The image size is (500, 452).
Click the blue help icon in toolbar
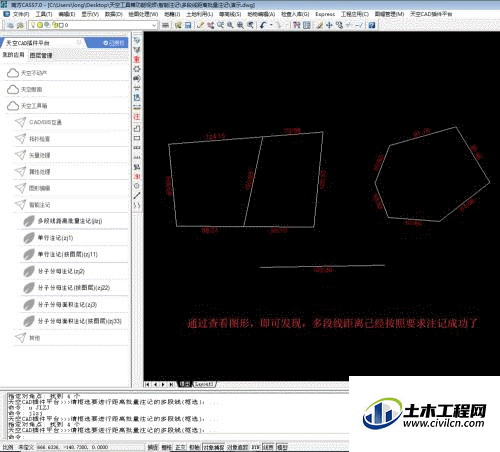[x=372, y=25]
